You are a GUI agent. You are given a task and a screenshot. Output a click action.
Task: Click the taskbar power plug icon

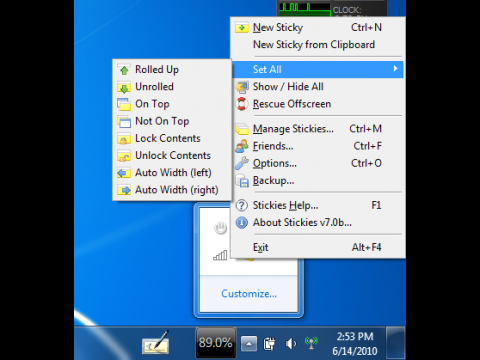tap(269, 343)
